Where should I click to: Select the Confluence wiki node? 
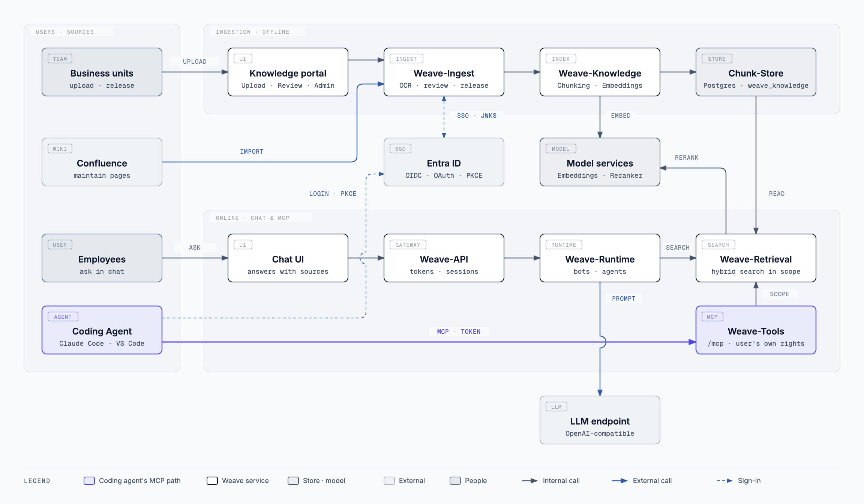(102, 162)
